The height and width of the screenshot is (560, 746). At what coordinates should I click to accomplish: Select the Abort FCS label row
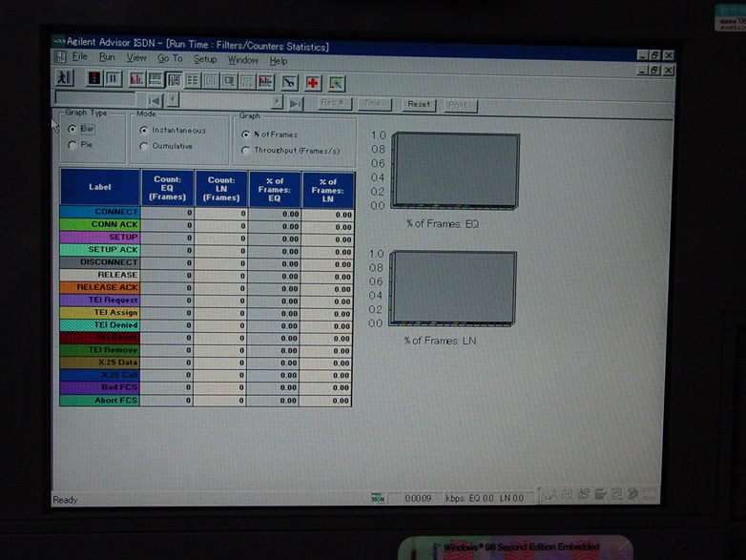pos(99,400)
